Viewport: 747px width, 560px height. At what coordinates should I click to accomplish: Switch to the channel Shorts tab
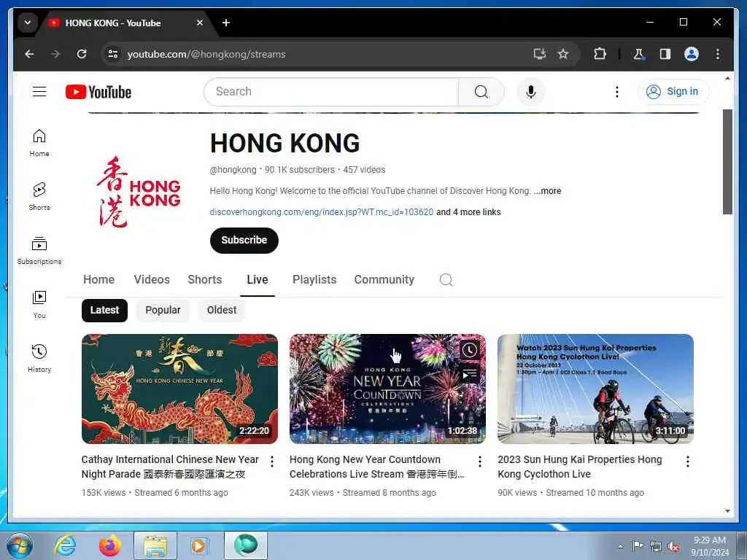(205, 279)
